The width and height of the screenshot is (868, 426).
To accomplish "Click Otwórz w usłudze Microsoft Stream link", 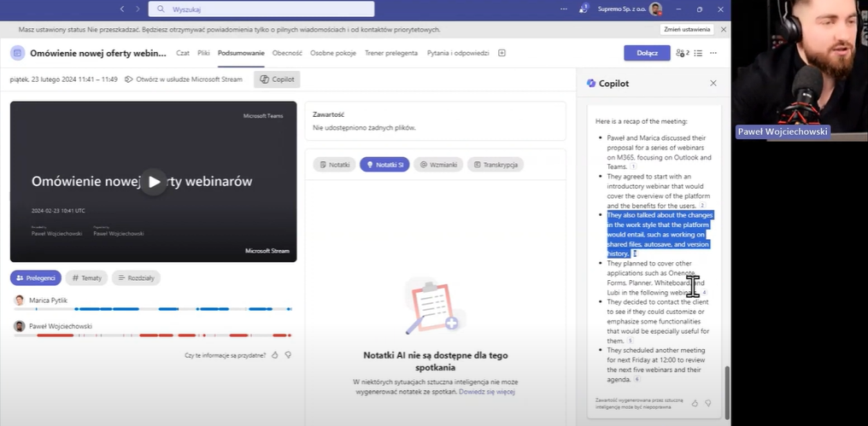I will click(184, 79).
